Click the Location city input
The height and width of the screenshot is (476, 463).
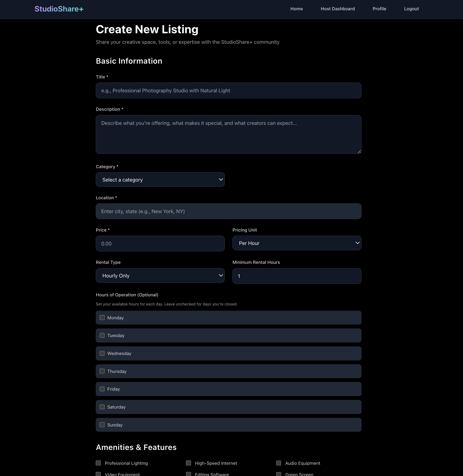228,211
